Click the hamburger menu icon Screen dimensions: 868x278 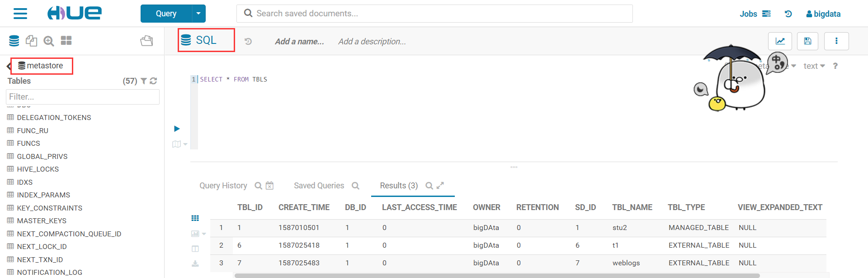(20, 14)
